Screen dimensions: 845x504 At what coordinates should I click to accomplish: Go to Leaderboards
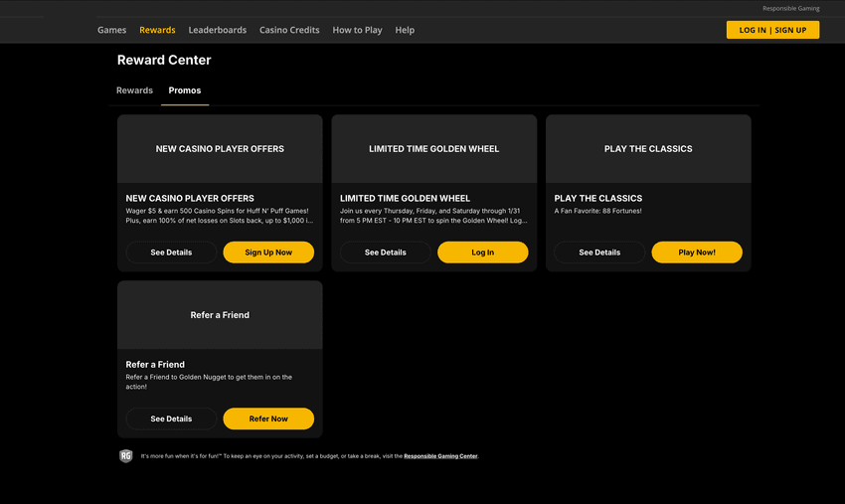(x=217, y=30)
